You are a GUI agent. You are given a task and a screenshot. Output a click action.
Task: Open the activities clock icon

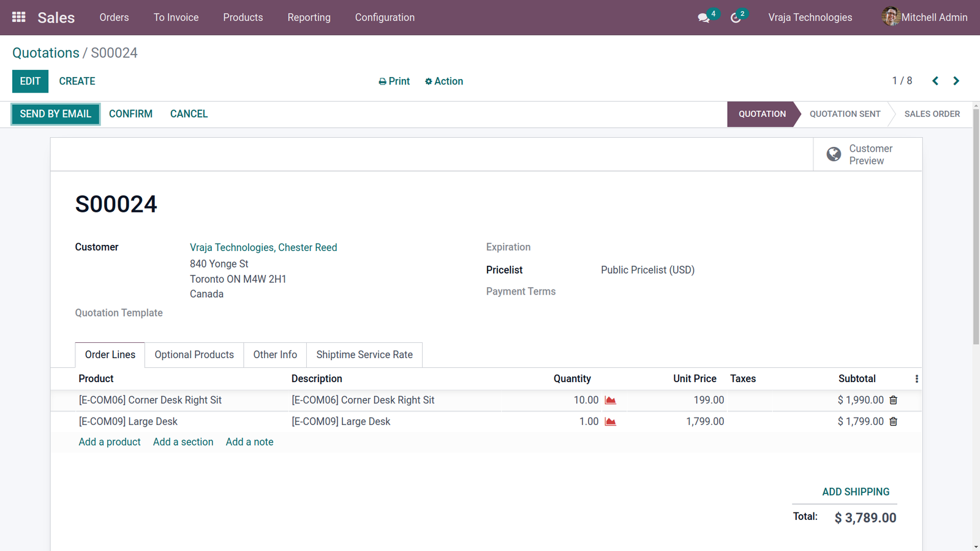(736, 18)
